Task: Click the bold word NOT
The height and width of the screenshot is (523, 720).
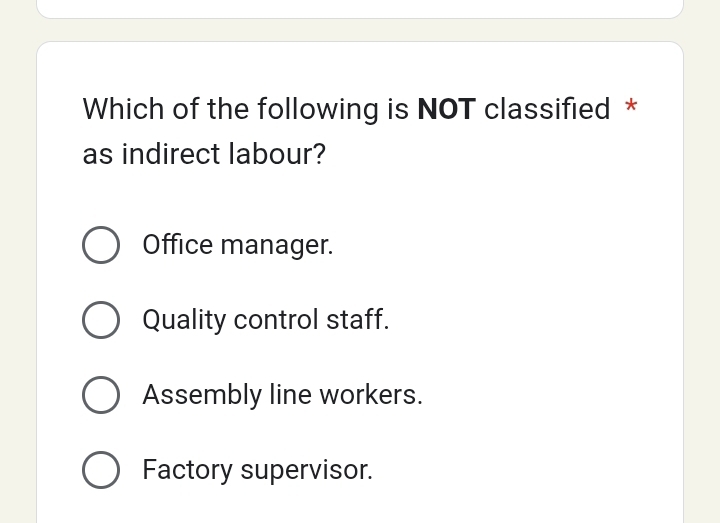Action: [x=446, y=109]
